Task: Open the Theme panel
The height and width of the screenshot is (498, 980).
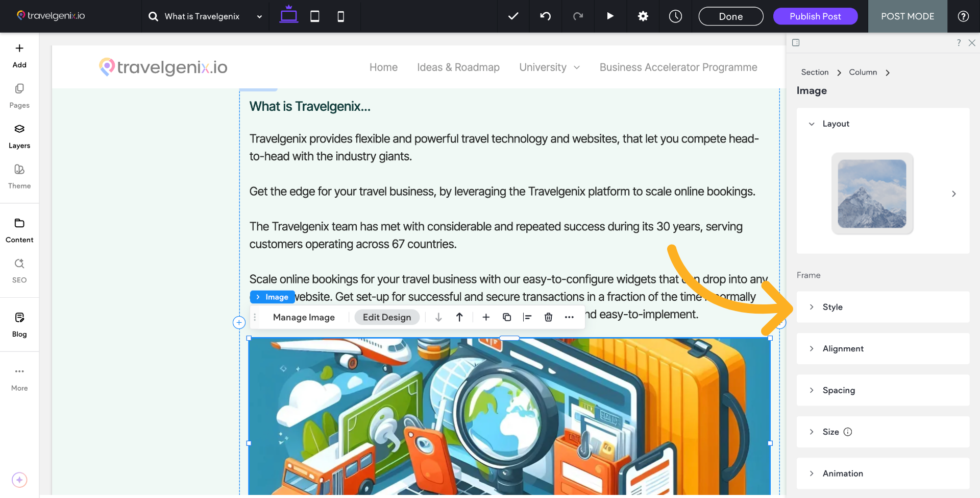Action: [19, 176]
